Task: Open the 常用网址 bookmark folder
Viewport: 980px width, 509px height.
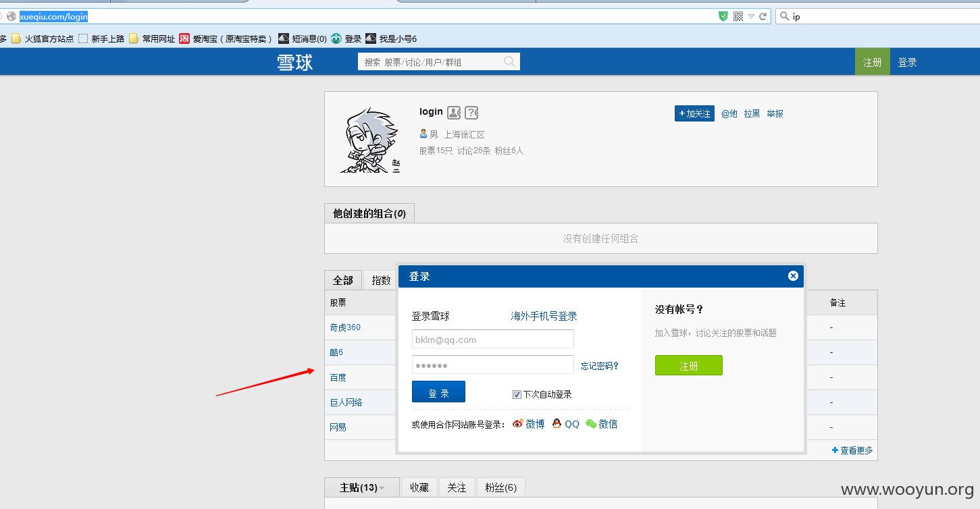Action: tap(152, 38)
